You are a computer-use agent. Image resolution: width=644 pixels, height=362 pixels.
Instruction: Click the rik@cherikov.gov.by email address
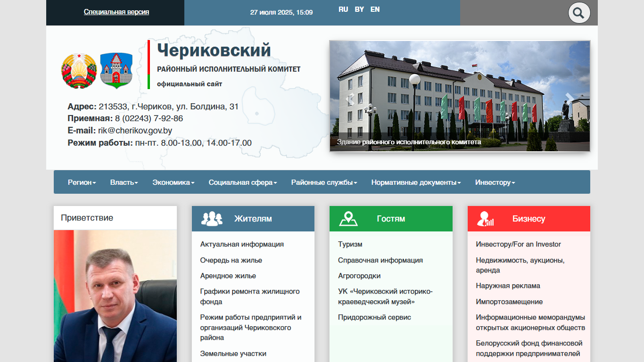135,131
